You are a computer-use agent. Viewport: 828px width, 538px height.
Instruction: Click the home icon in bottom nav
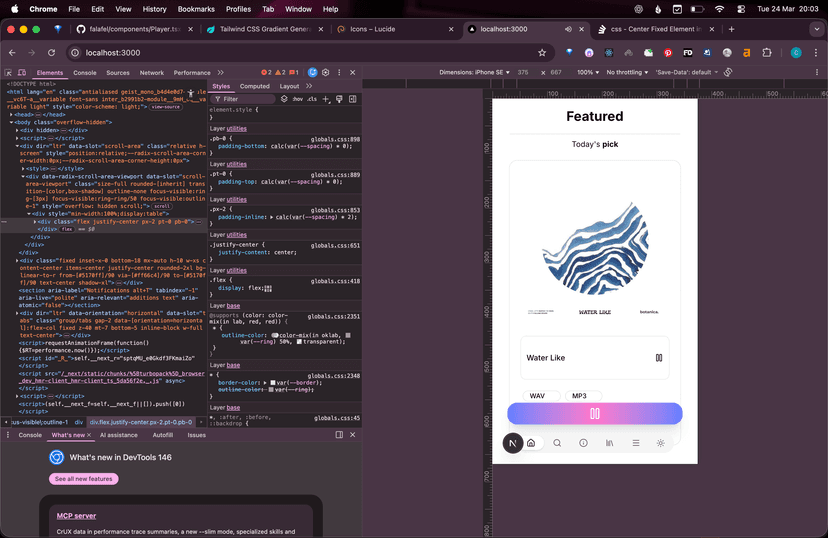[531, 443]
